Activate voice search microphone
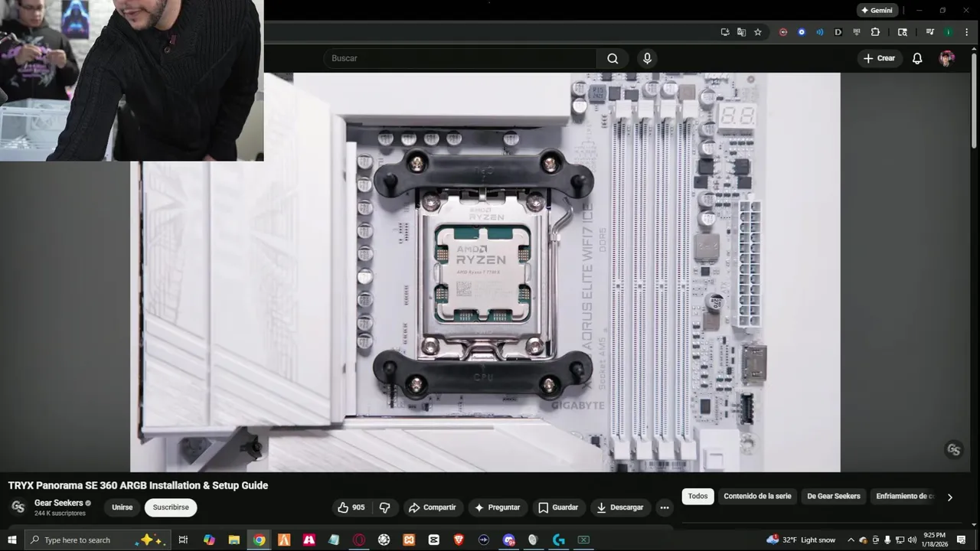The height and width of the screenshot is (551, 980). point(648,58)
